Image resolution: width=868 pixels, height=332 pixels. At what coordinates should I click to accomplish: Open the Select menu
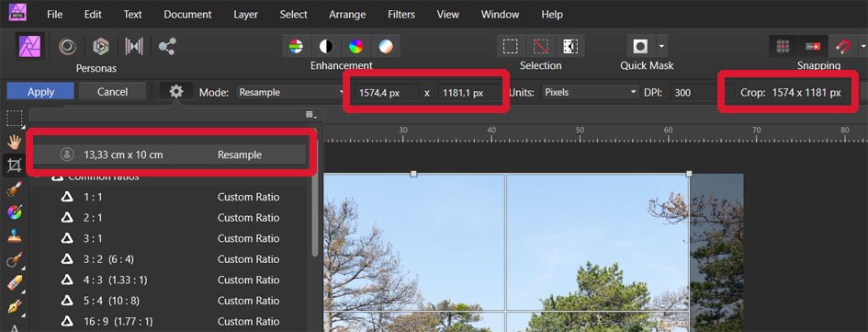(x=293, y=15)
